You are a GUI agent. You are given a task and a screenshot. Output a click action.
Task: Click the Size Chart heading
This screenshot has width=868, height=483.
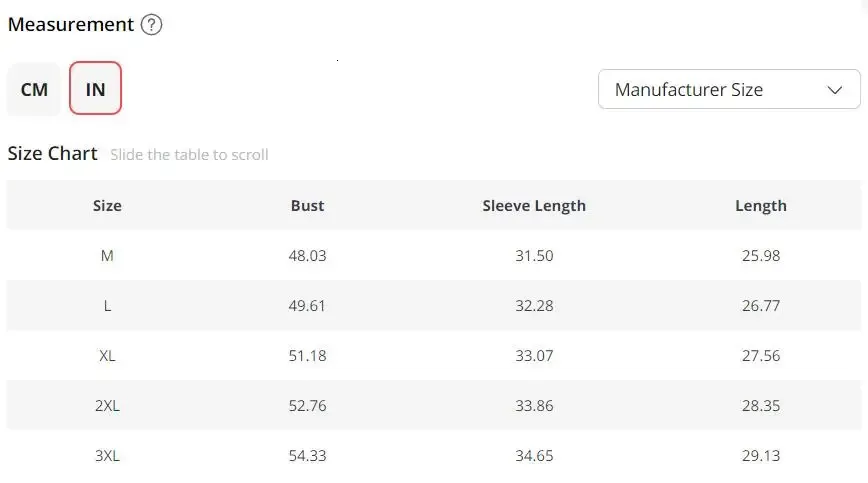tap(53, 154)
